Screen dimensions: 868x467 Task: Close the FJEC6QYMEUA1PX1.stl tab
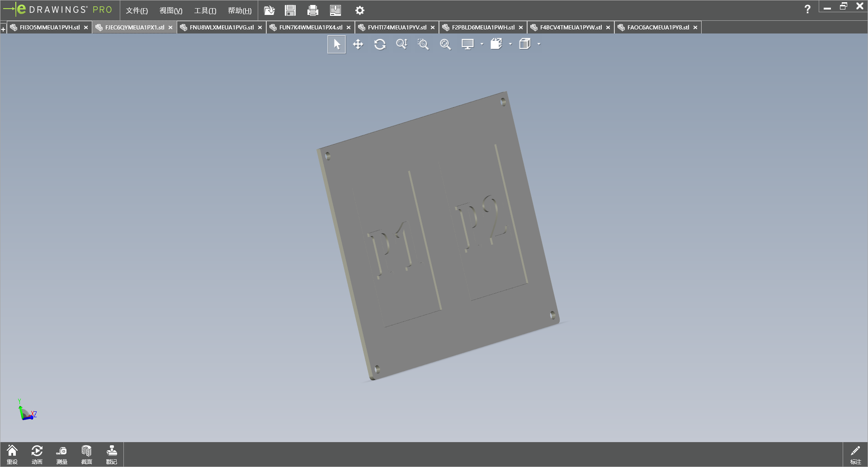170,28
